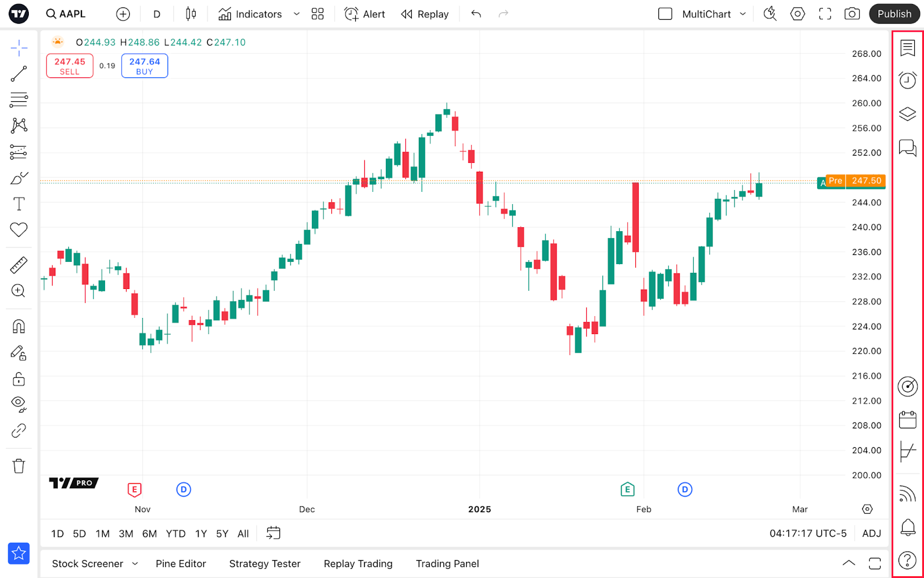The height and width of the screenshot is (578, 924).
Task: Select the ruler Measure tool
Action: pos(18,265)
